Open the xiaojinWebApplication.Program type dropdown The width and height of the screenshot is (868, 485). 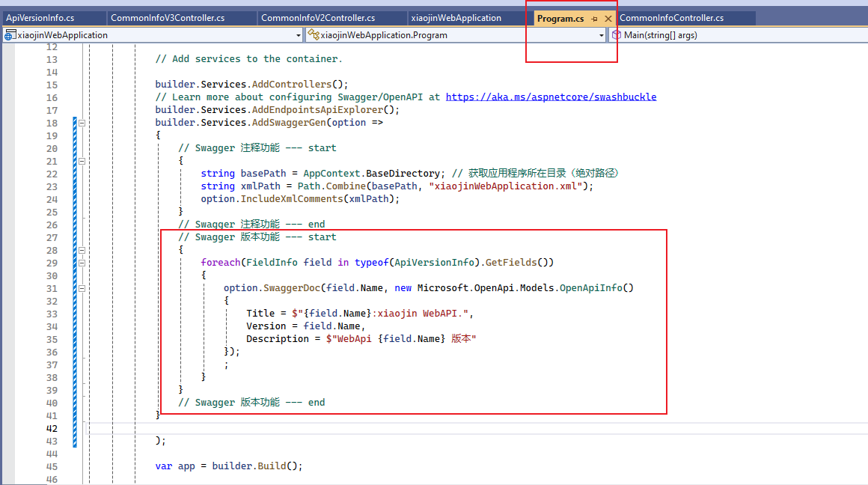tap(602, 34)
